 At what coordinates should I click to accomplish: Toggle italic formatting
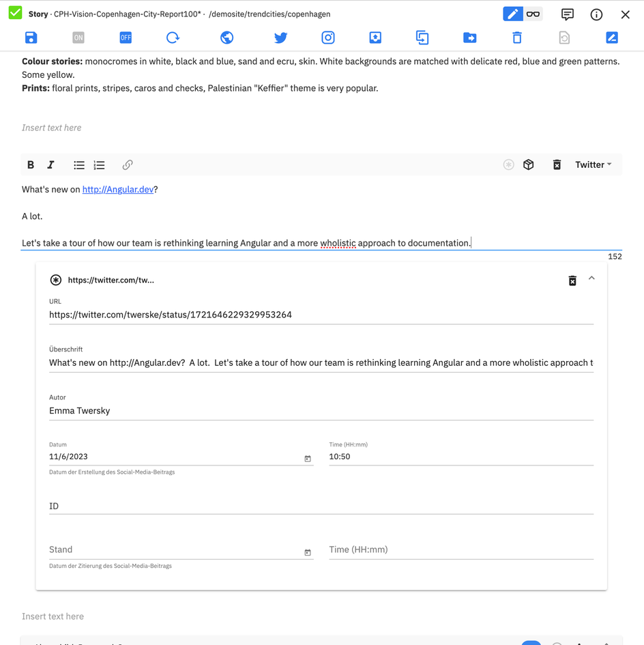[50, 165]
